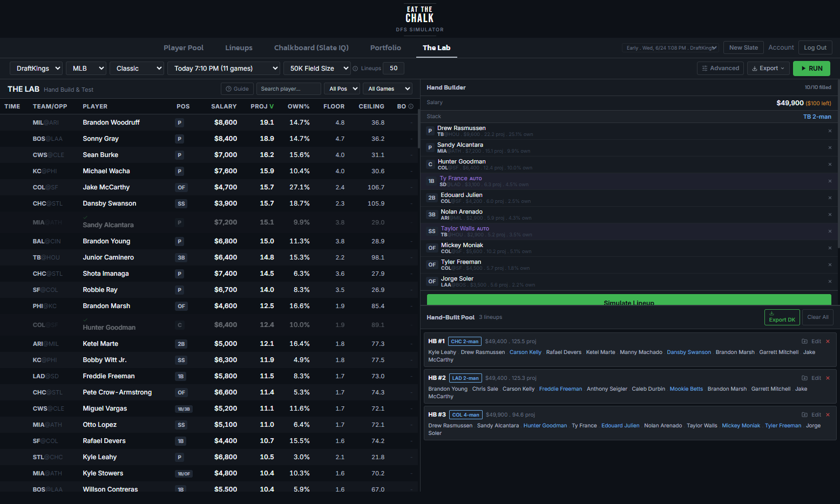
Task: Select Jake McCarthy in player list
Action: [x=209, y=187]
